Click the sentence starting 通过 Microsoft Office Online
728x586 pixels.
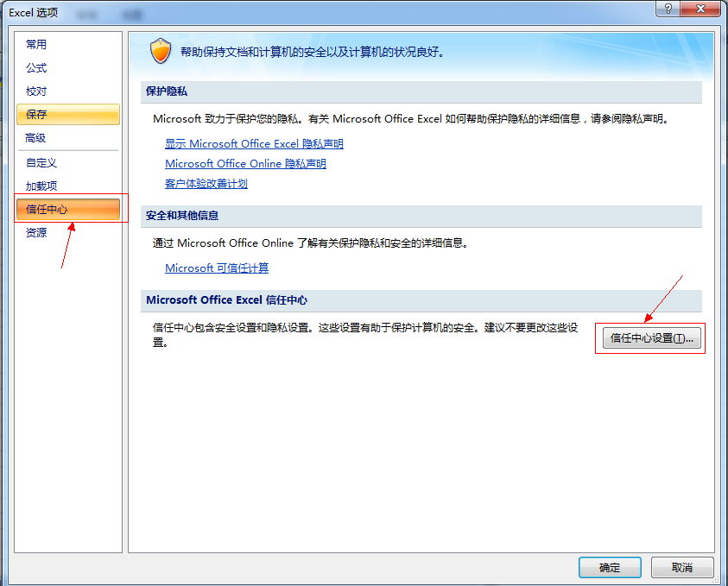click(310, 243)
